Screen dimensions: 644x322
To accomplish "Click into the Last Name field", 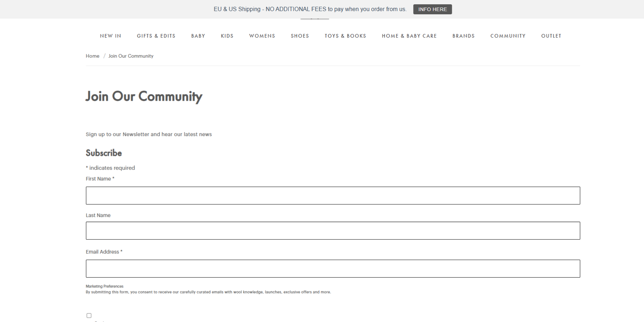I will [333, 231].
